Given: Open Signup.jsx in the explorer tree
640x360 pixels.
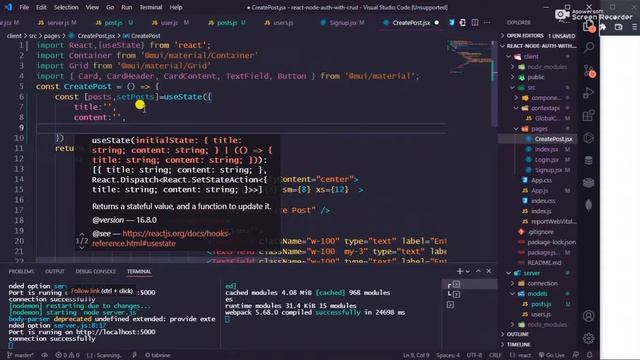Looking at the screenshot, I should tap(548, 170).
